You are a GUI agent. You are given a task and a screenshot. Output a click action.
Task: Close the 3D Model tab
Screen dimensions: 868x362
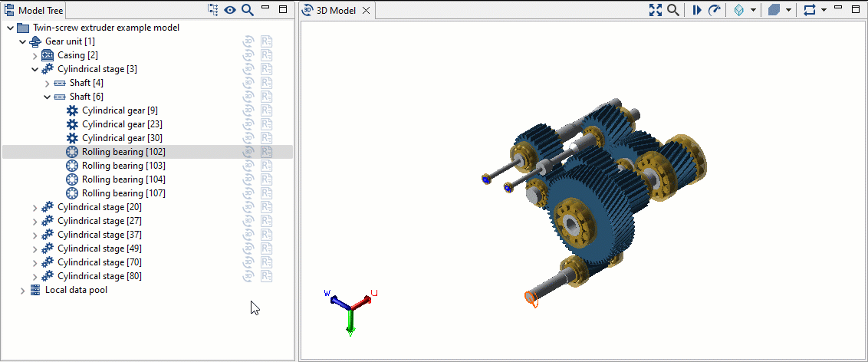click(365, 11)
